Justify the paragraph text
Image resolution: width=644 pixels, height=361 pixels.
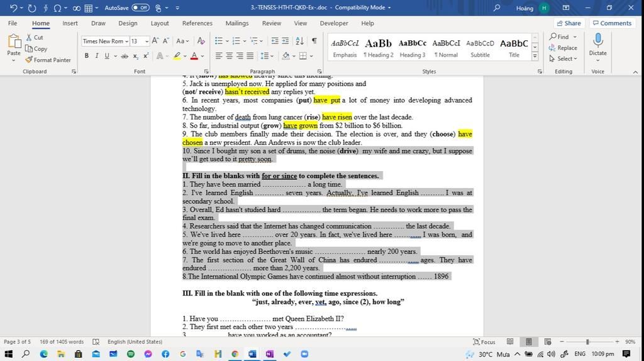point(250,56)
